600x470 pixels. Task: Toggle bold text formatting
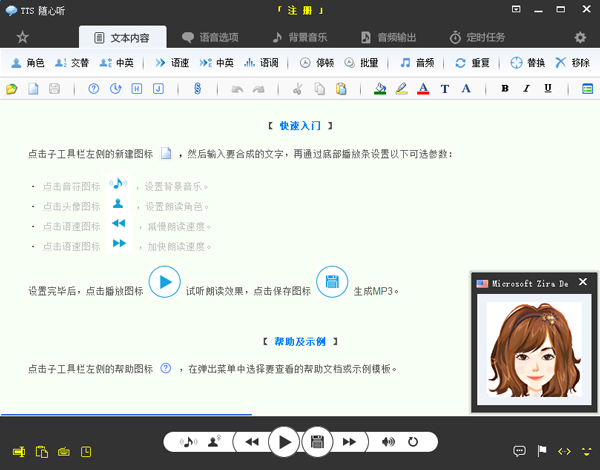506,89
